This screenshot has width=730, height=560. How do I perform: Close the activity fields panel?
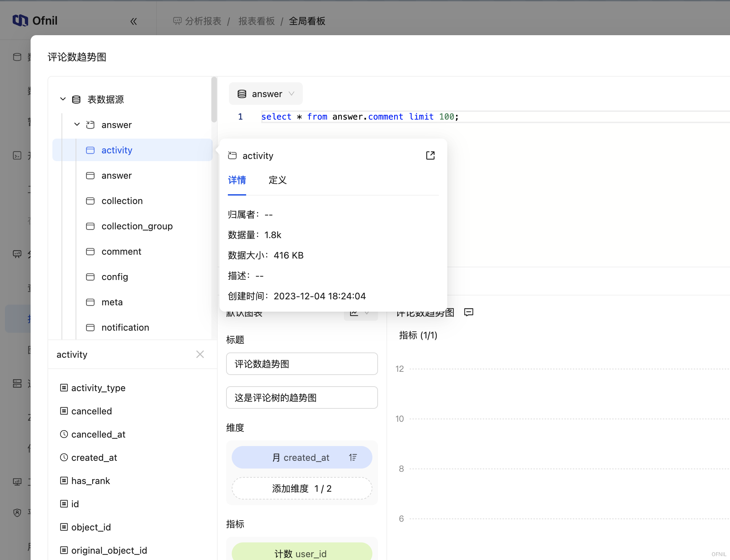(x=200, y=354)
